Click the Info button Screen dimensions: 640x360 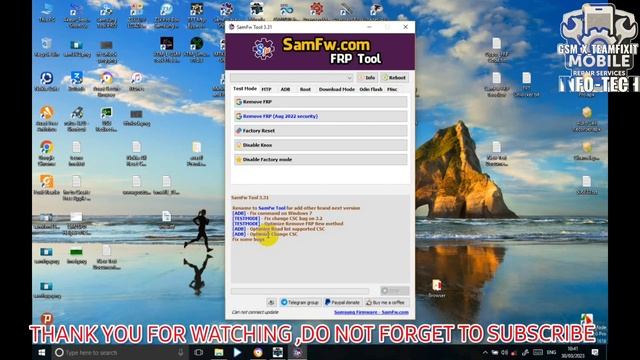click(x=367, y=78)
